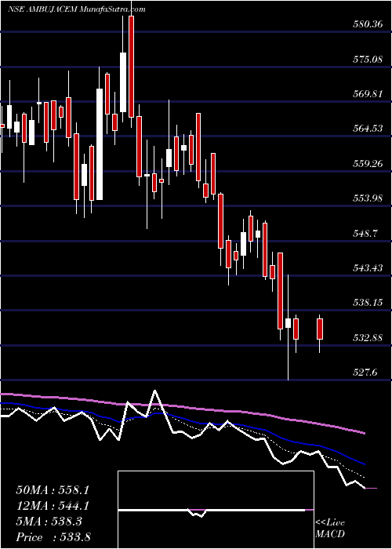This screenshot has height=549, width=392.
Task: Click the NSE AMBUJACEM MunafaSutra.com title text
Action: click(76, 9)
